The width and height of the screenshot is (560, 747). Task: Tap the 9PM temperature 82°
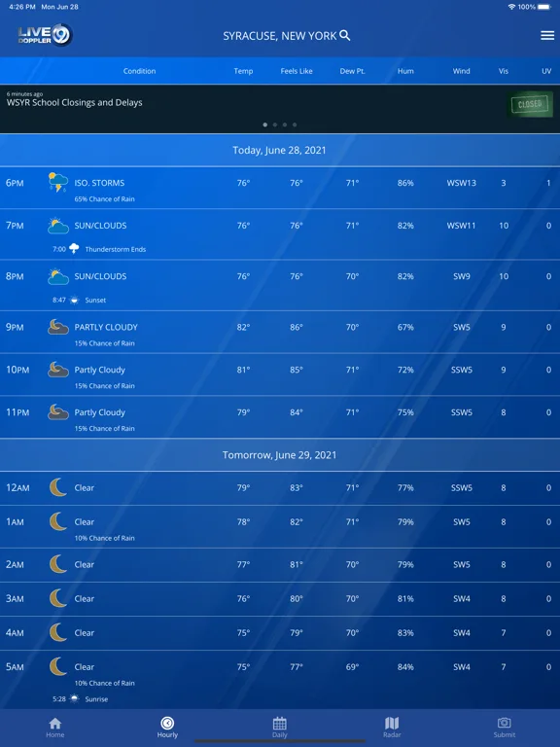point(243,327)
